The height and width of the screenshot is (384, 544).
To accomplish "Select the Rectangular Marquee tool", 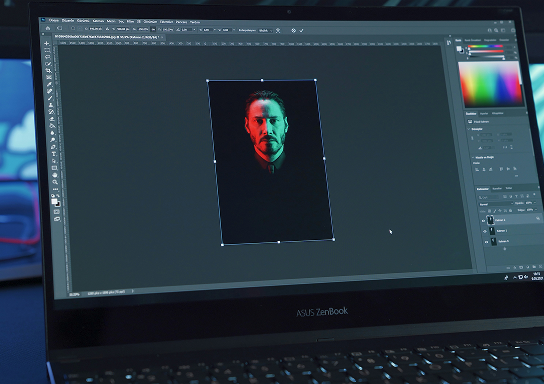I will (47, 50).
